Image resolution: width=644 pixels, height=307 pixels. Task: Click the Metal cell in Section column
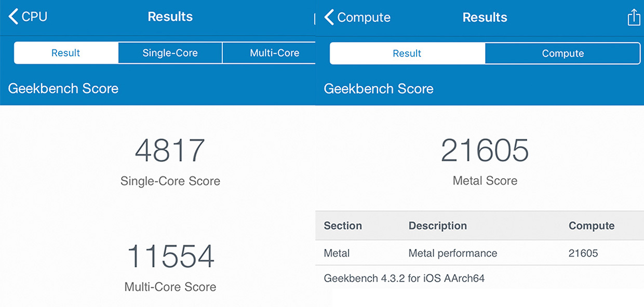(x=337, y=253)
